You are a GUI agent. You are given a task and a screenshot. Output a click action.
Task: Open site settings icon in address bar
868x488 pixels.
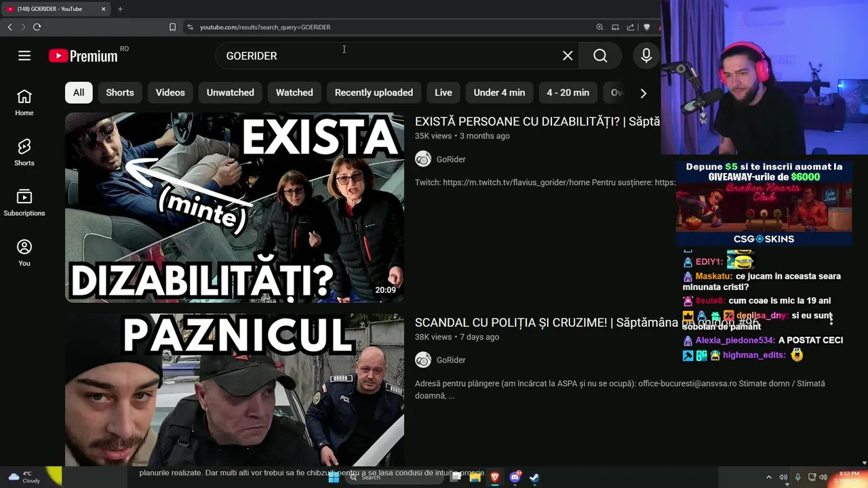pos(190,27)
